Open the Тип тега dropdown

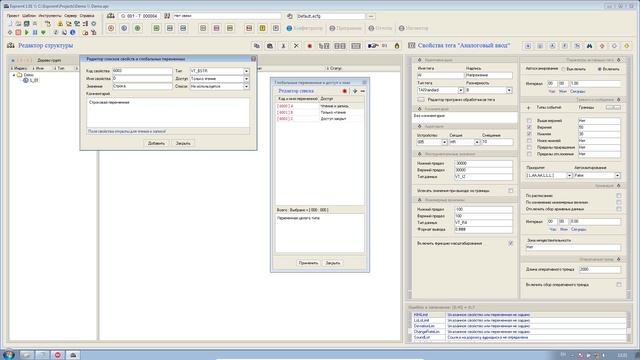tap(460, 90)
